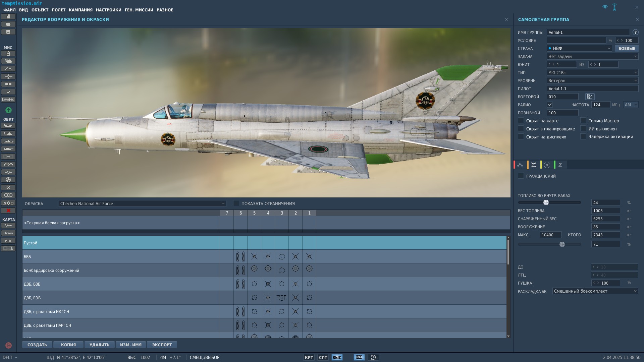The width and height of the screenshot is (644, 362).
Task: Enable Показать ограничения checkbox
Action: pyautogui.click(x=236, y=203)
